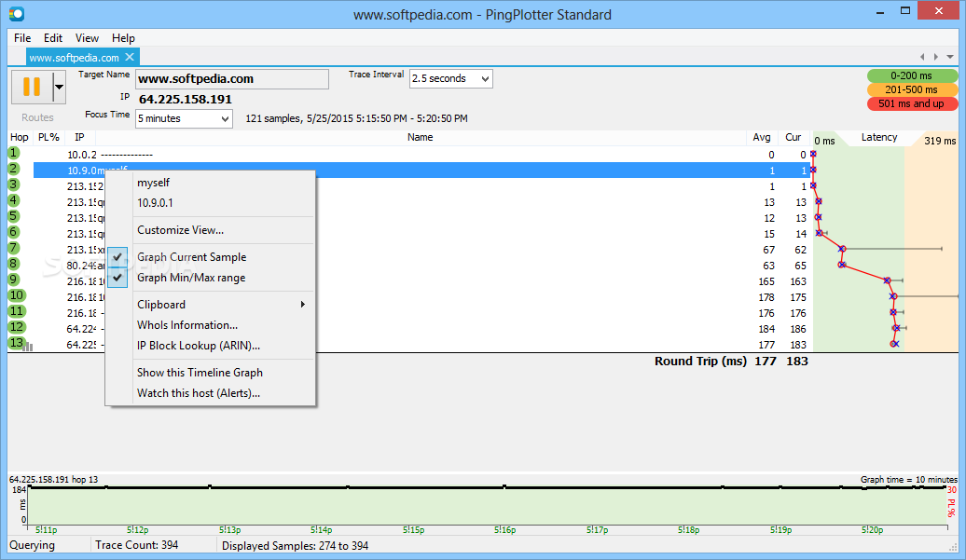This screenshot has width=966, height=560.
Task: Click hop 9 green circle icon
Action: pyautogui.click(x=14, y=280)
